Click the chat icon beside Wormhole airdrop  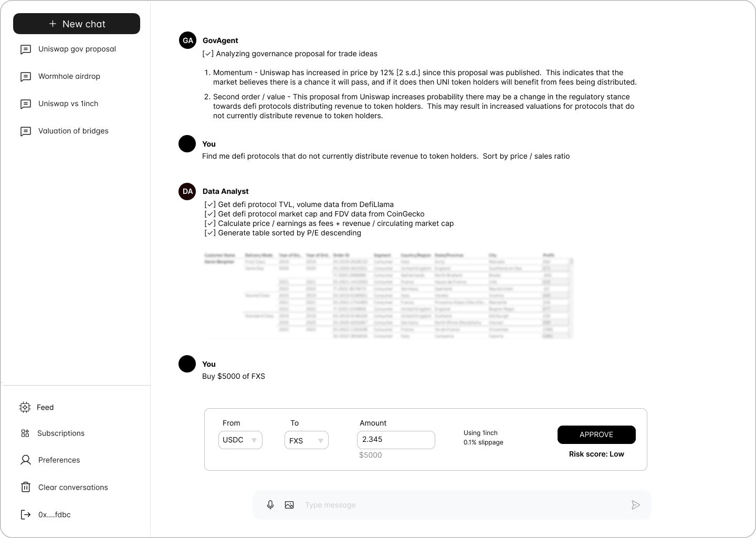[25, 77]
